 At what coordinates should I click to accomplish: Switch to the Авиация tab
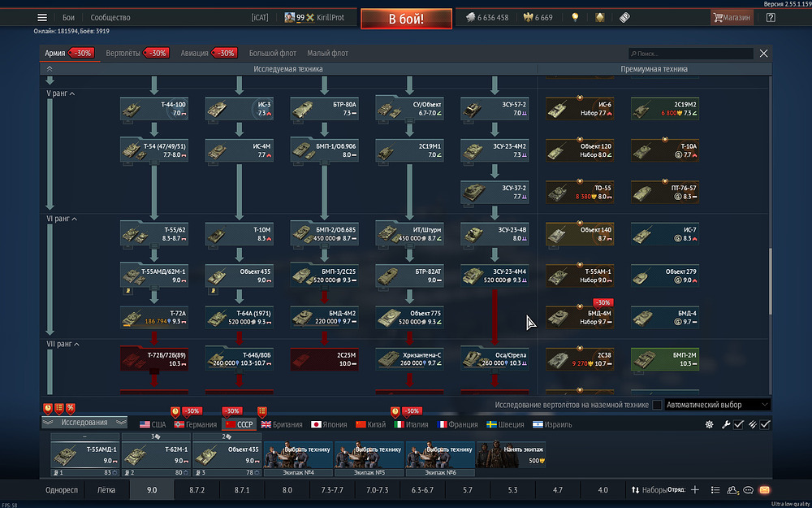[x=209, y=54]
